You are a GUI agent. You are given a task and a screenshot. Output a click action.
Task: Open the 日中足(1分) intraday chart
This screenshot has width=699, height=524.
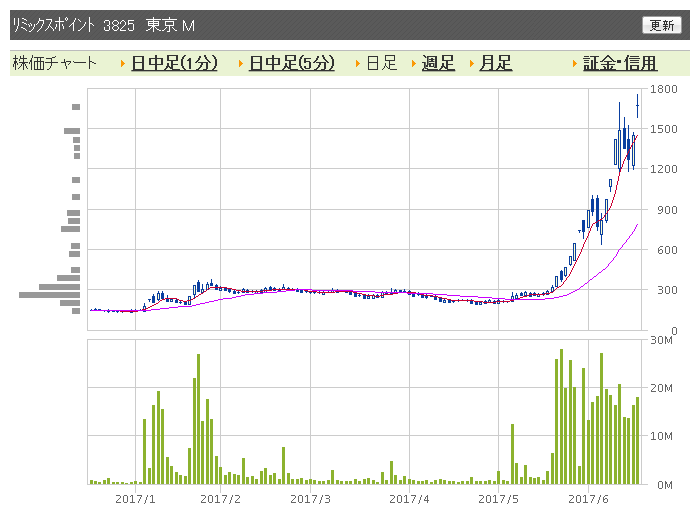(174, 63)
